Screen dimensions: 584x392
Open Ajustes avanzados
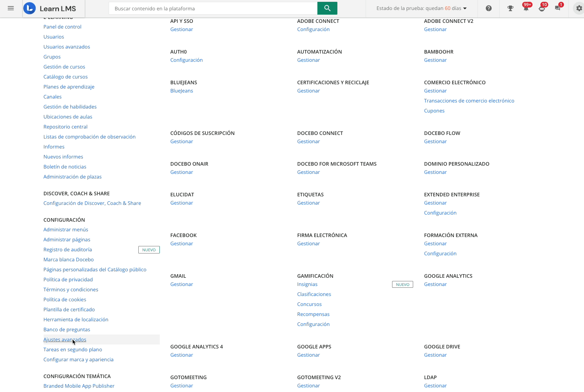click(x=65, y=340)
